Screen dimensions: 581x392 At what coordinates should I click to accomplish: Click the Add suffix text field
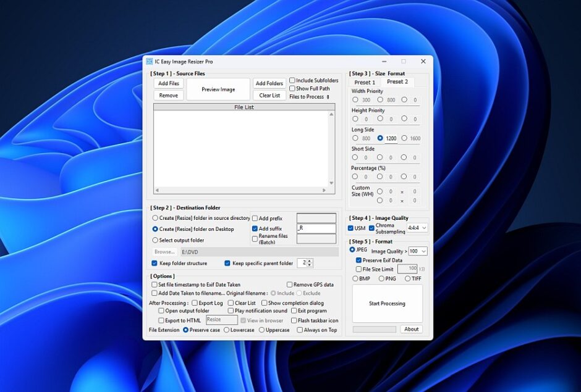(316, 228)
